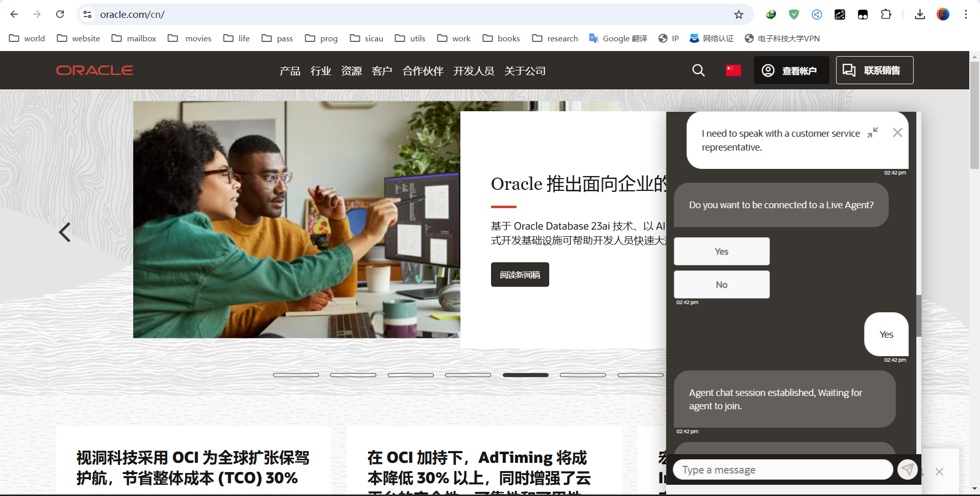Open the globe-colored extension icon
Image resolution: width=980 pixels, height=496 pixels.
(x=771, y=14)
